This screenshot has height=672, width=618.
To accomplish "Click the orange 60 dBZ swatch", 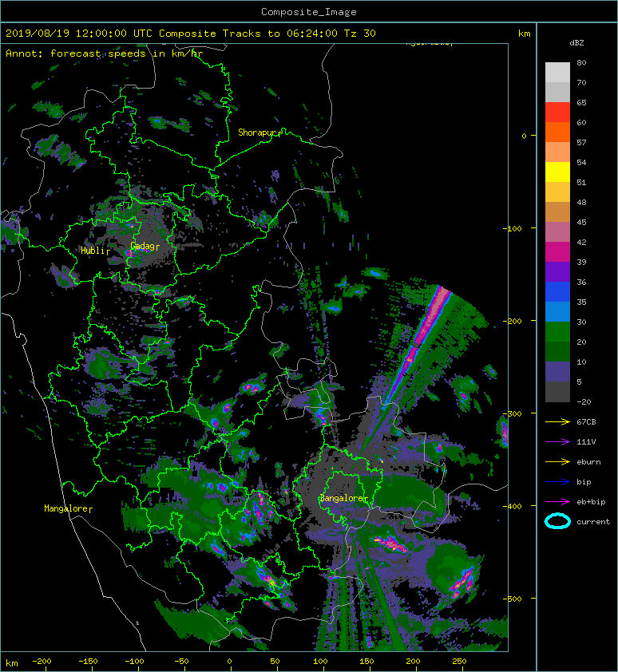I will 557,132.
